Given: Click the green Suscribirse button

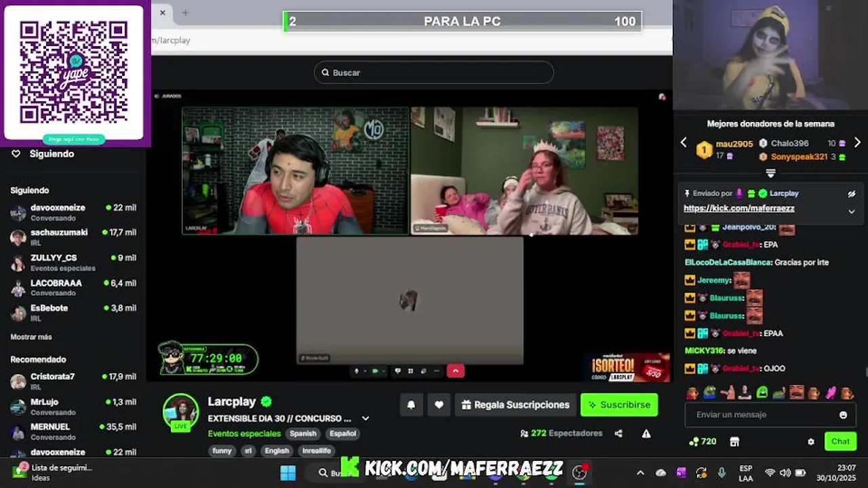Looking at the screenshot, I should pyautogui.click(x=619, y=405).
